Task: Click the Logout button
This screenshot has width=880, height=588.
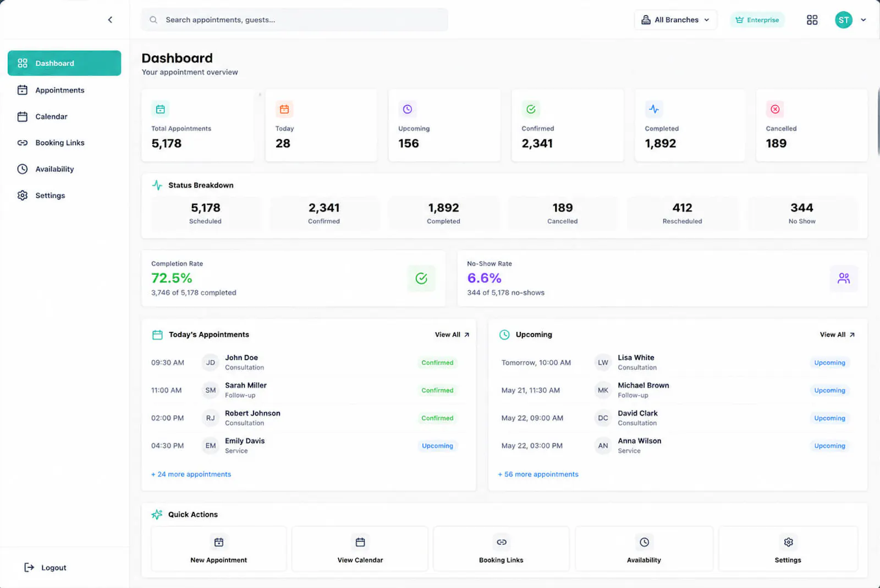Action: 46,568
